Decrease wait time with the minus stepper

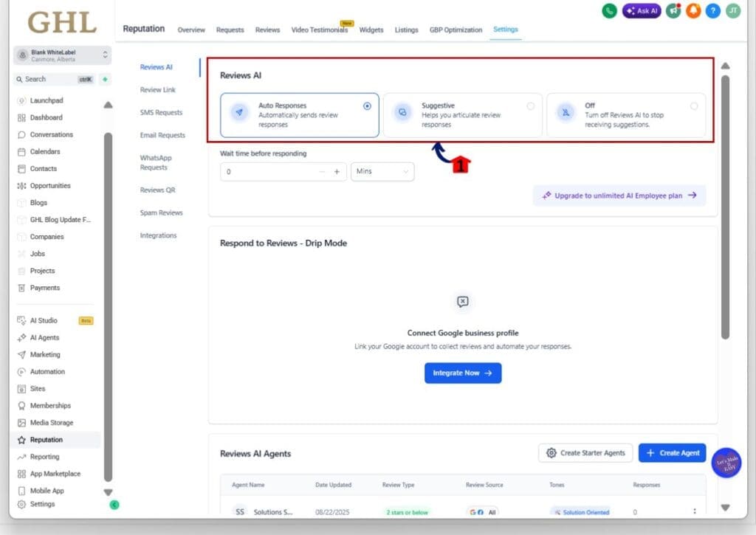tap(322, 172)
